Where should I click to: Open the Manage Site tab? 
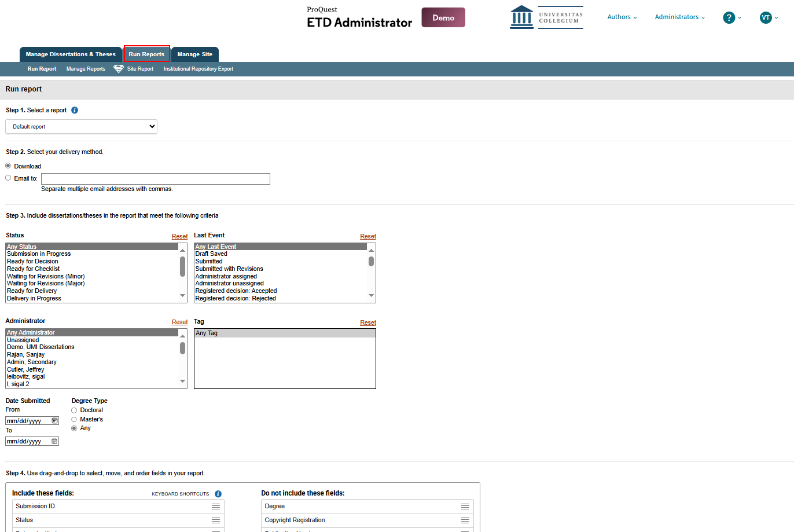point(195,54)
